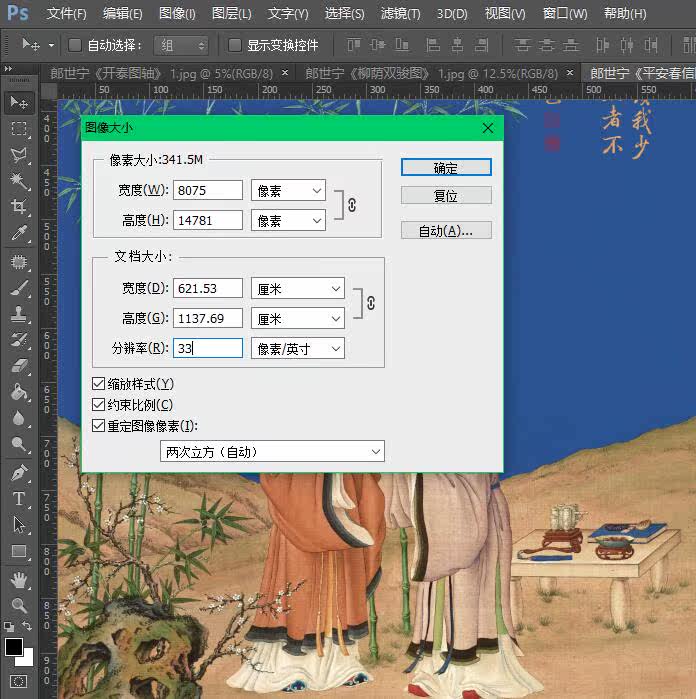Select the Polygonal Lasso tool
This screenshot has width=696, height=699.
(19, 155)
